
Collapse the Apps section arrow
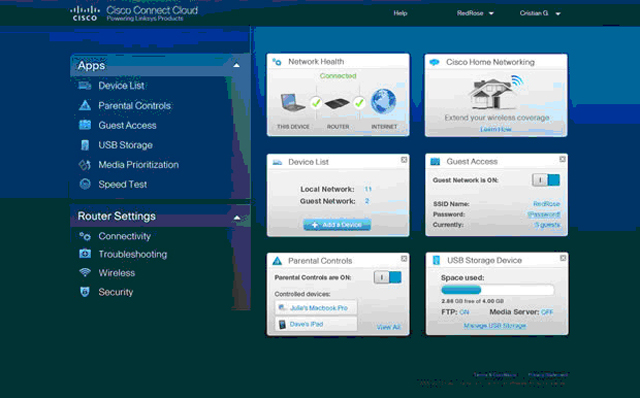[x=236, y=65]
